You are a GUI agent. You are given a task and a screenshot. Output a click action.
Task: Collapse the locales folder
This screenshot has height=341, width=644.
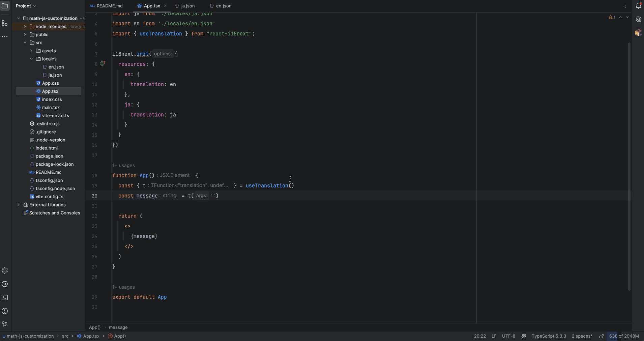pos(31,59)
